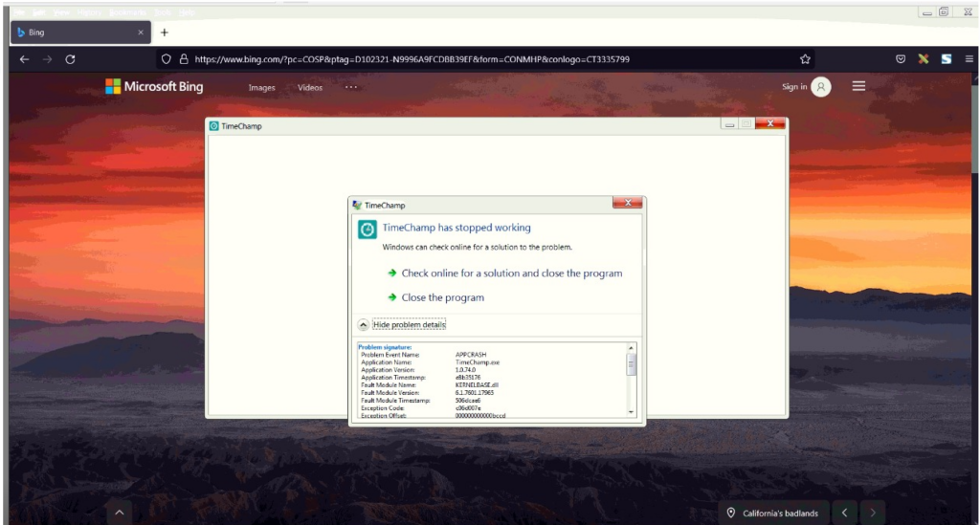Close the Bing tab
This screenshot has width=980, height=525.
[x=141, y=33]
